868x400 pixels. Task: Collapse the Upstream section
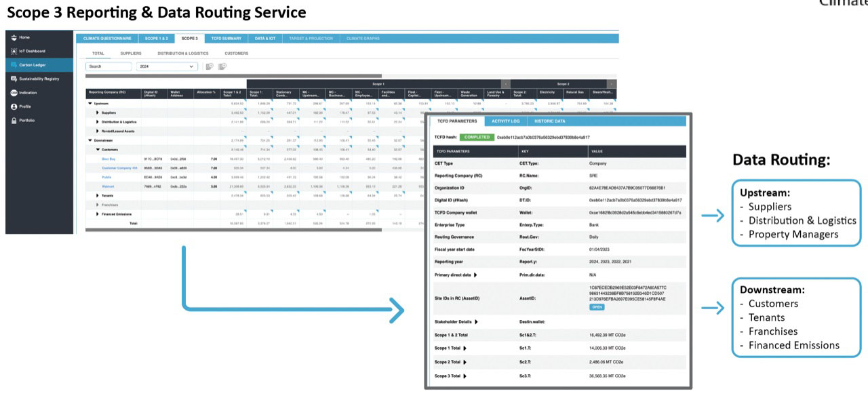[x=90, y=102]
